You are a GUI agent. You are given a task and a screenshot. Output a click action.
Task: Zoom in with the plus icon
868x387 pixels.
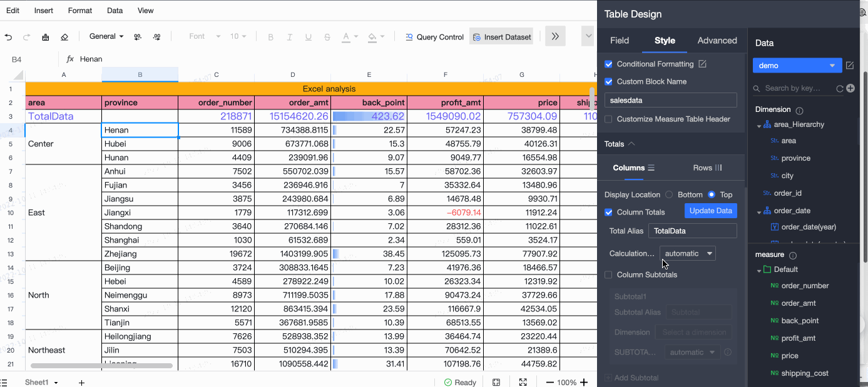(584, 382)
